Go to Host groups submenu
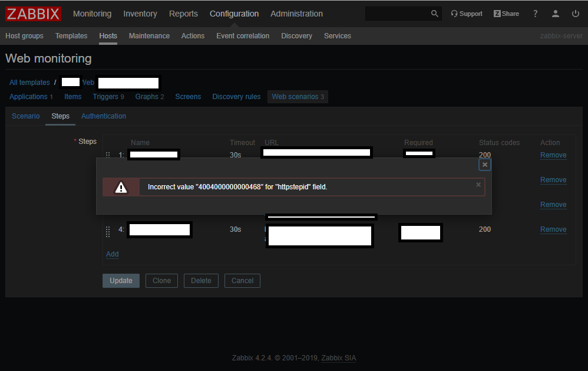 pyautogui.click(x=24, y=35)
